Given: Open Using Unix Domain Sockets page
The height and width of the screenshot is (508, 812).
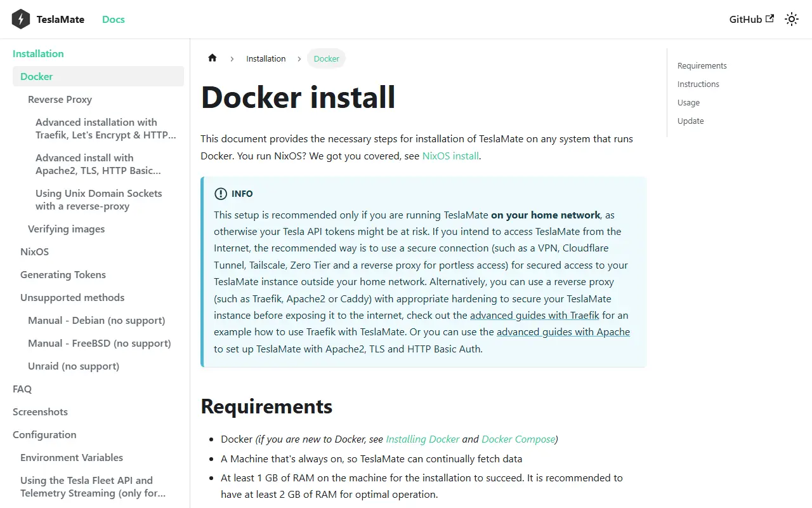Looking at the screenshot, I should click(x=106, y=199).
